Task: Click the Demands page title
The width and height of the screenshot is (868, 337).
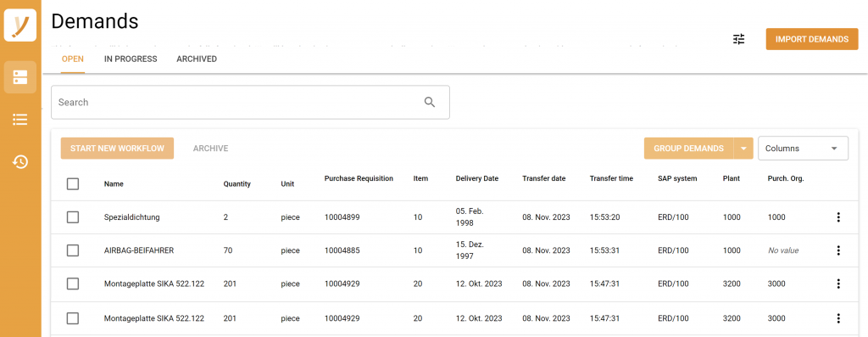Action: pyautogui.click(x=95, y=21)
